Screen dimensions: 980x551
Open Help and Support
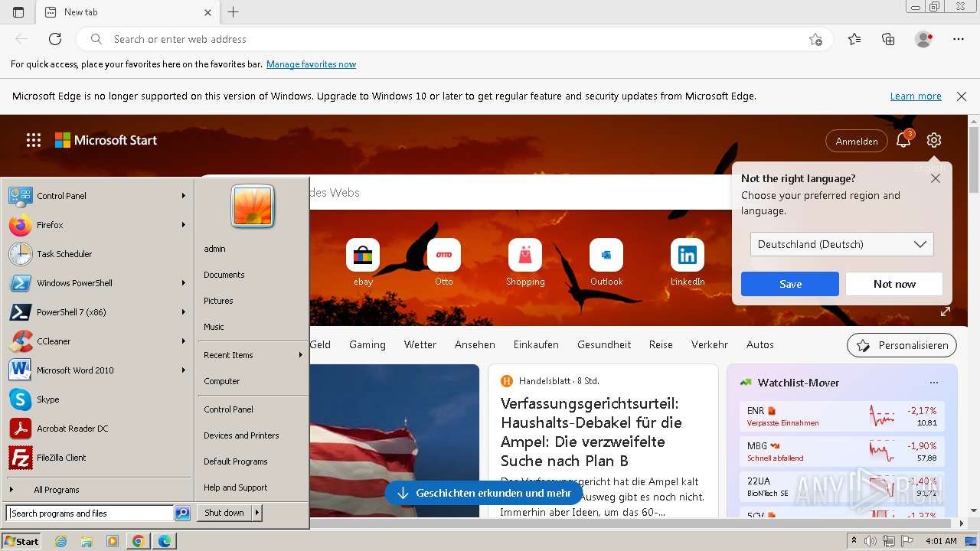tap(252, 487)
